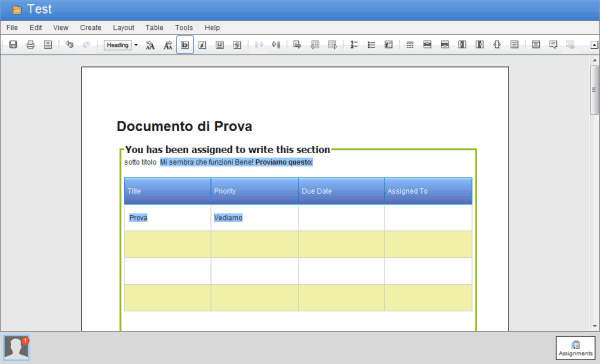Insert column left icon in toolbar
600x364 pixels.
click(x=462, y=44)
